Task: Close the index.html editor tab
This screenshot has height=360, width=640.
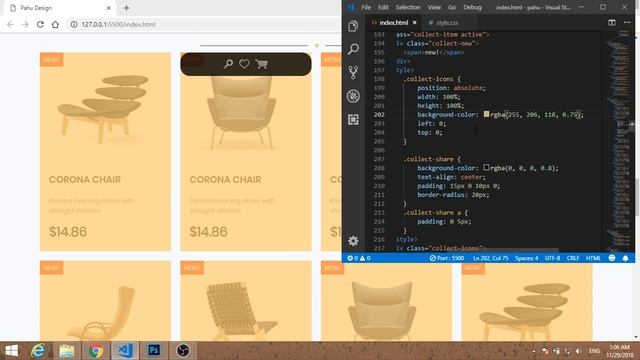Action: click(x=415, y=22)
